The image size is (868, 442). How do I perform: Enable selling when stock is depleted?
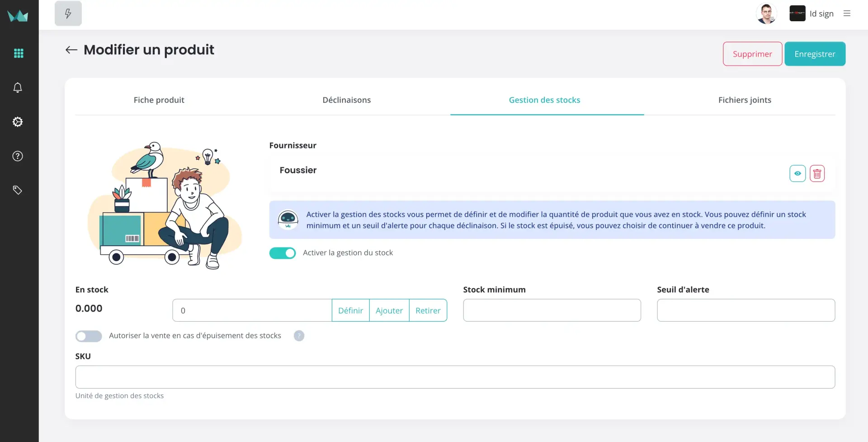pyautogui.click(x=89, y=336)
